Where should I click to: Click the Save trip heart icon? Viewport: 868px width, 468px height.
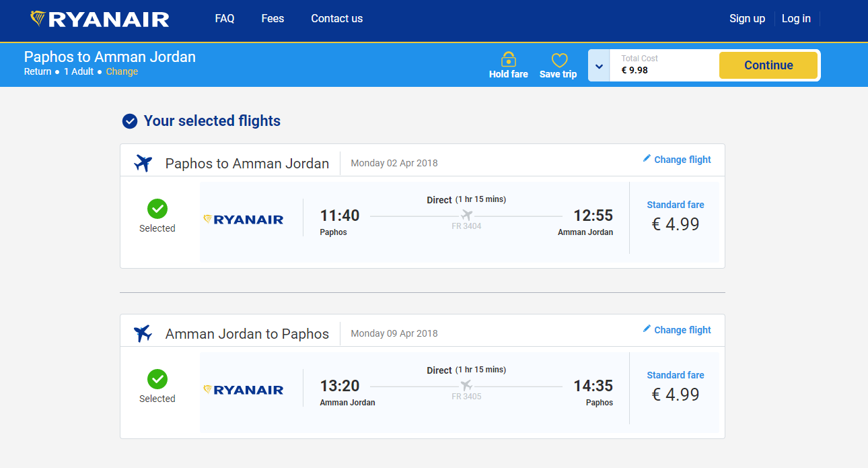coord(559,61)
